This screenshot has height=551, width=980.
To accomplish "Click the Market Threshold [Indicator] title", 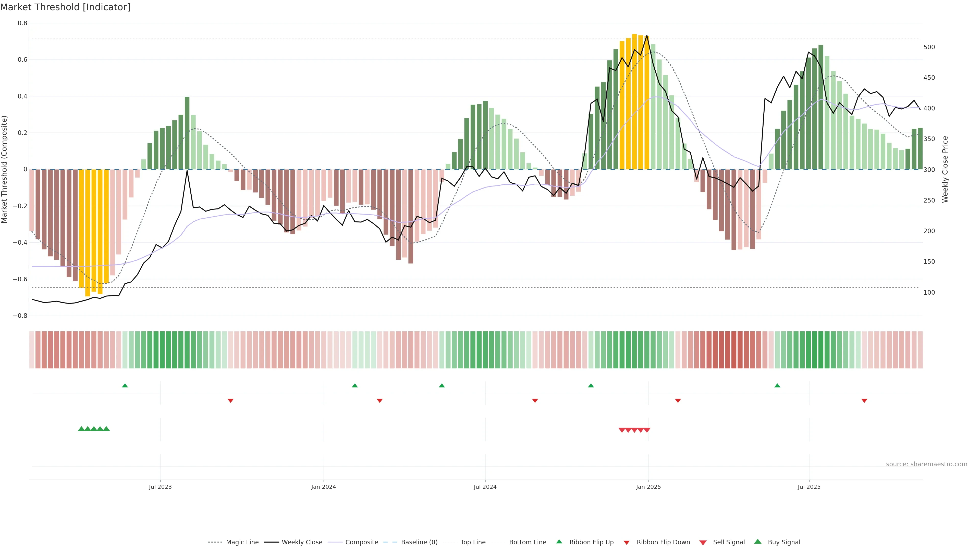I will 65,7.
